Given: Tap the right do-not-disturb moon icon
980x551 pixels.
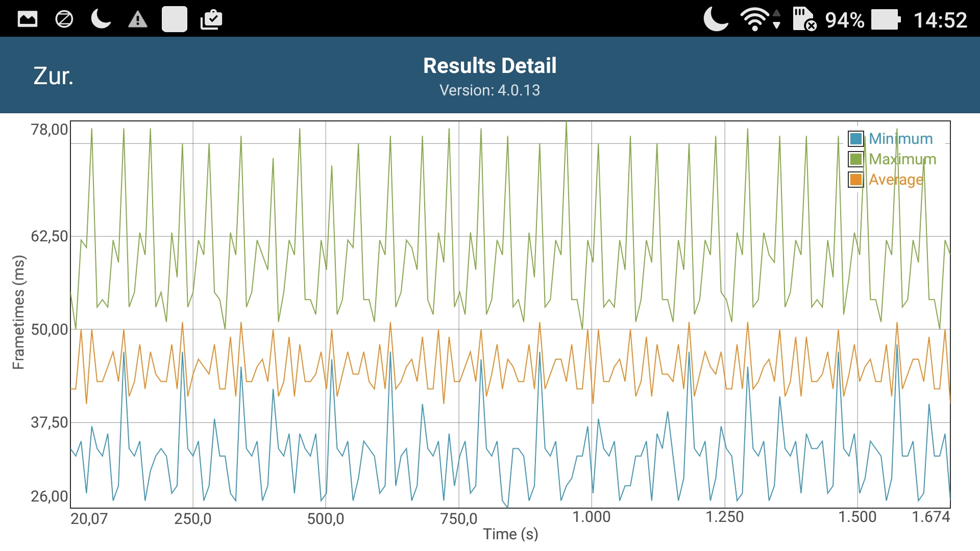Looking at the screenshot, I should point(716,19).
